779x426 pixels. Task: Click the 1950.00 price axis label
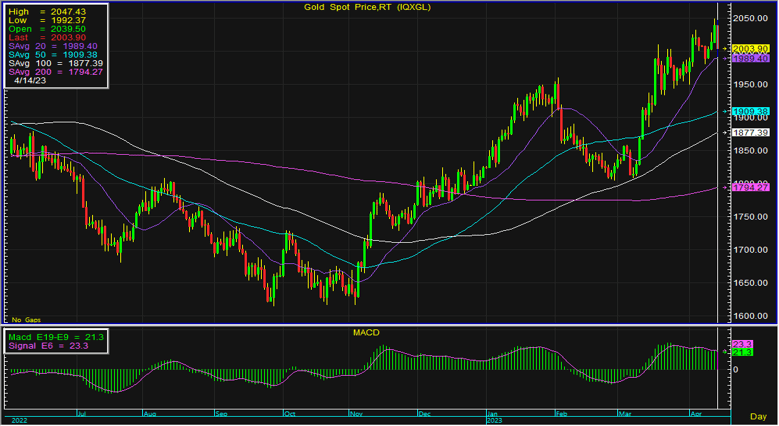click(x=751, y=85)
